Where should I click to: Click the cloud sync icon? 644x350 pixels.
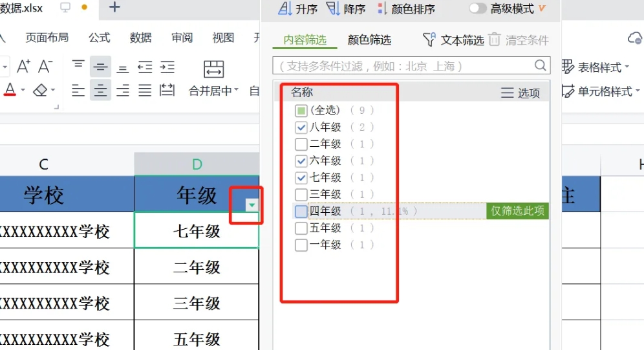point(635,38)
